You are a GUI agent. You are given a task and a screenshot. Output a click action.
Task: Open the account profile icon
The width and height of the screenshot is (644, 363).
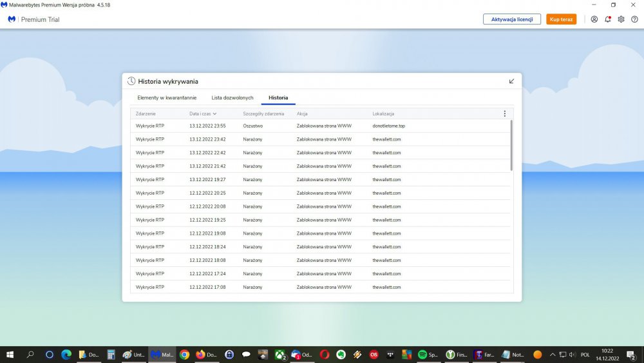pyautogui.click(x=594, y=19)
